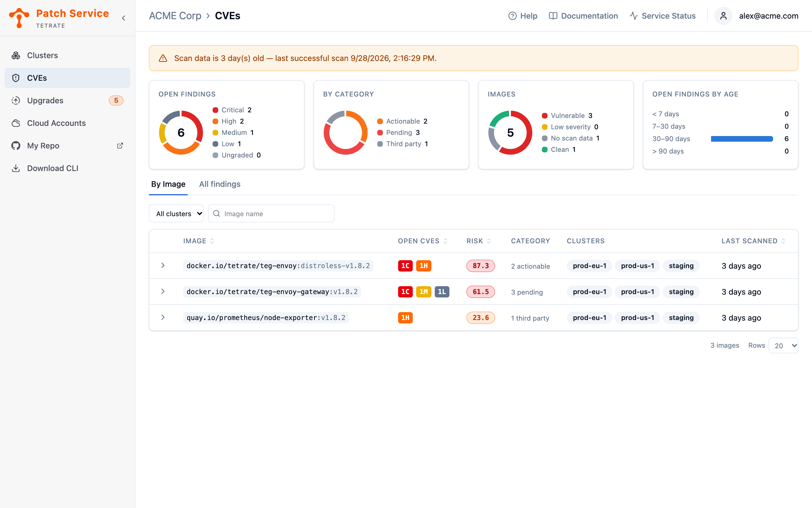The image size is (812, 508).
Task: Click the Upgrades count badge 5
Action: point(116,100)
